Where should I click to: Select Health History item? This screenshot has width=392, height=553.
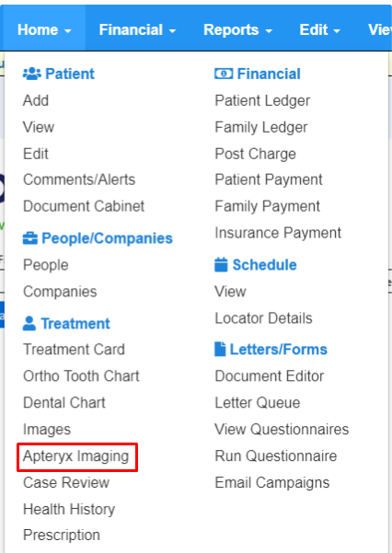69,509
